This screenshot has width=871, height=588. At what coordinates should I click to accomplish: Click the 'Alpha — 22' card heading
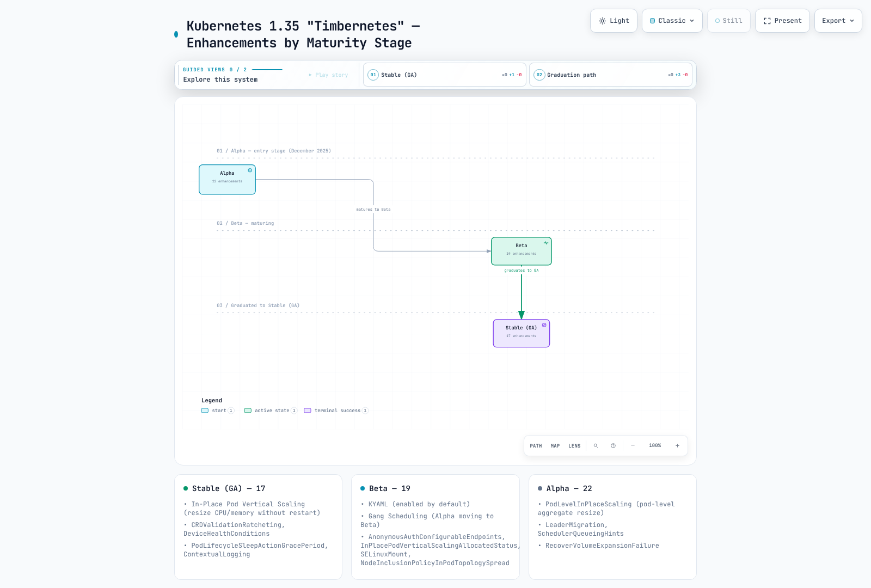tap(569, 488)
